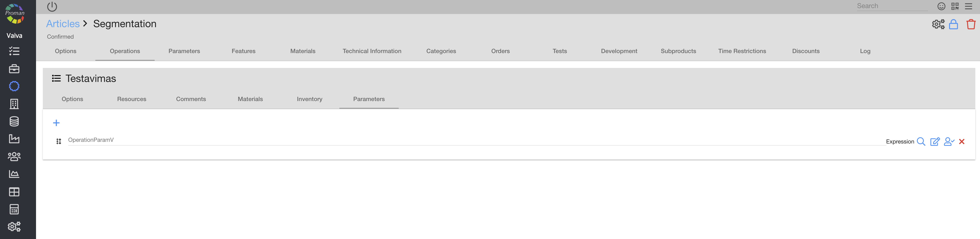
Task: Open the hamburger menu at top right
Action: [969, 6]
